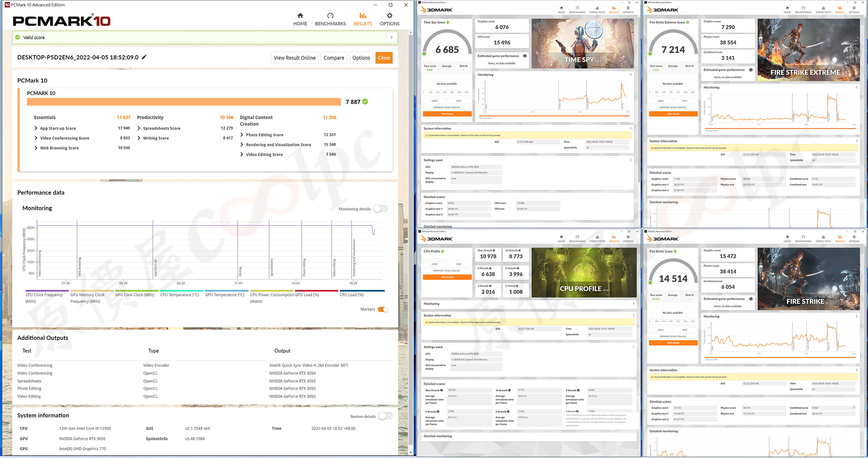Click LOAD in the Fire Strike Extreme window

pyautogui.click(x=660, y=101)
